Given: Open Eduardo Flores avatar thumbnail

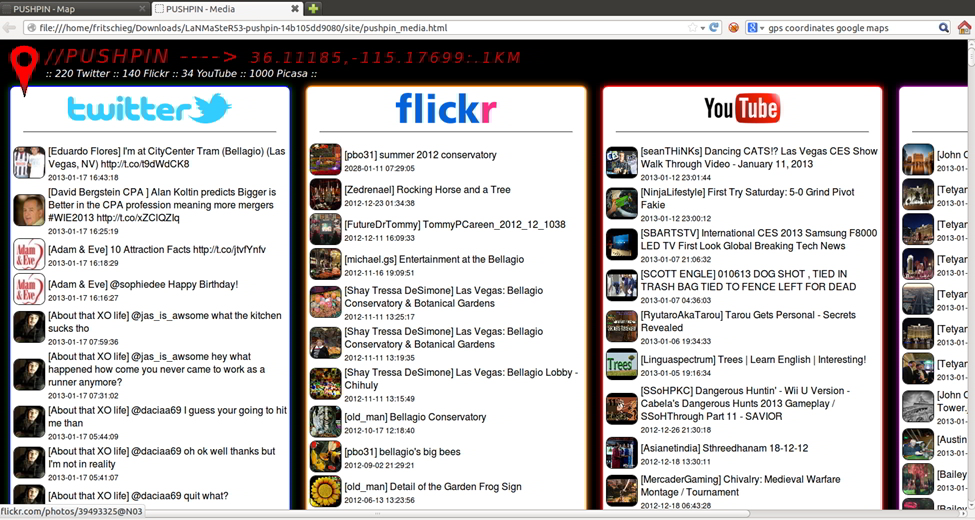Looking at the screenshot, I should [29, 162].
